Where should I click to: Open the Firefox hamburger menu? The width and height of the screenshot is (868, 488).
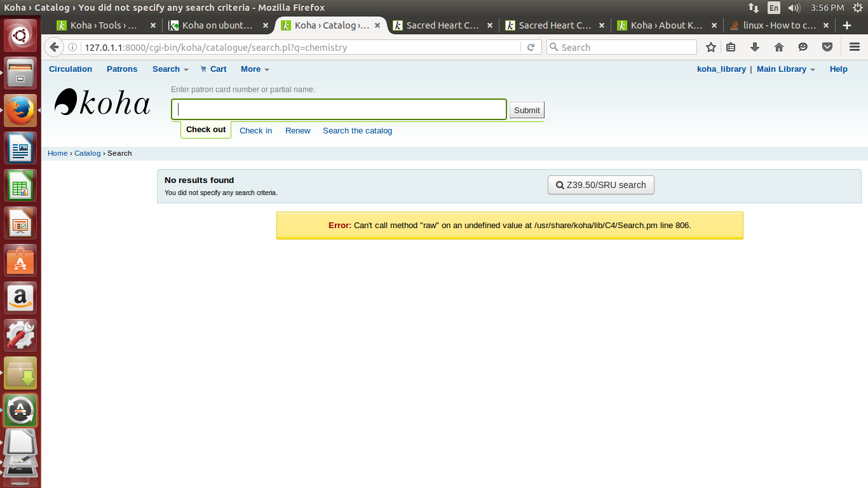(855, 47)
